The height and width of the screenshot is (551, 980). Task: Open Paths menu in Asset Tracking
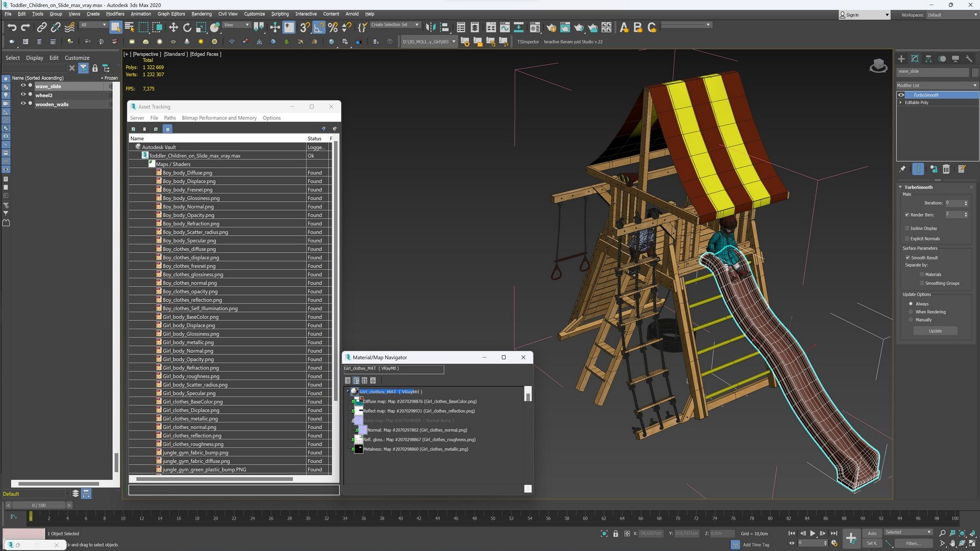tap(169, 118)
